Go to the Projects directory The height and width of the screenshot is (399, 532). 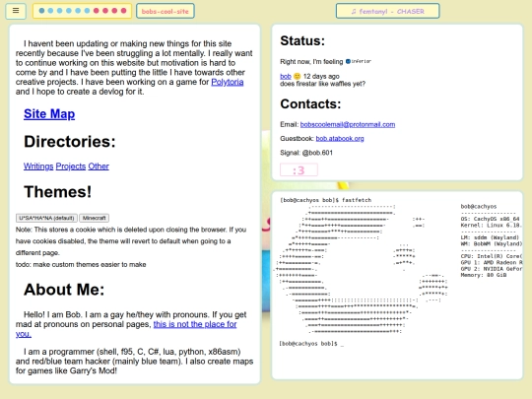[71, 166]
